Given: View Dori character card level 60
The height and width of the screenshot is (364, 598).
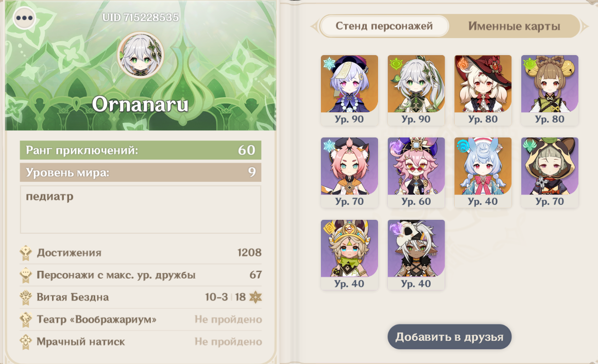Looking at the screenshot, I should click(x=416, y=172).
